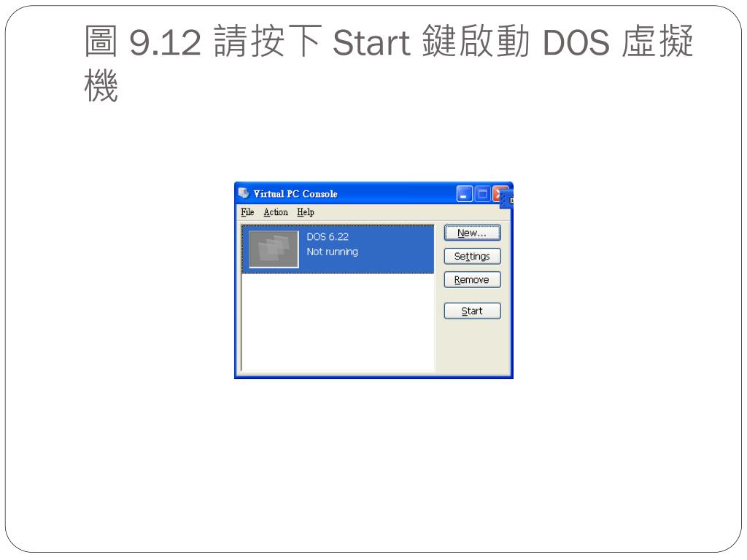Close the Virtual PC Console window

point(496,194)
